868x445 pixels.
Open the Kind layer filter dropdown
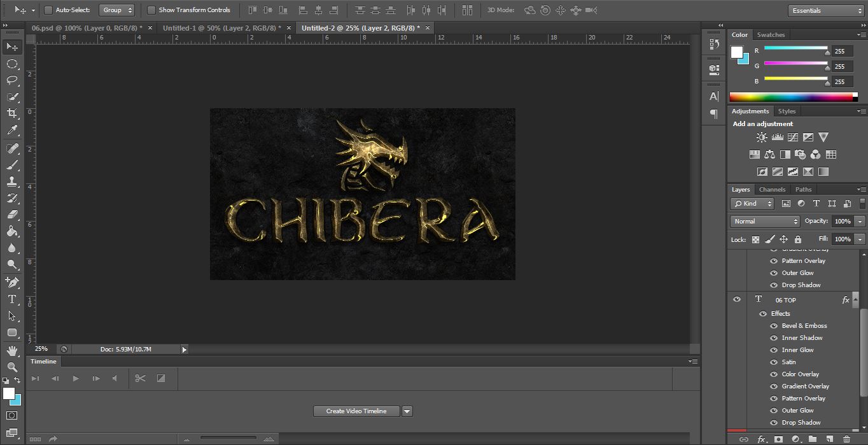752,204
